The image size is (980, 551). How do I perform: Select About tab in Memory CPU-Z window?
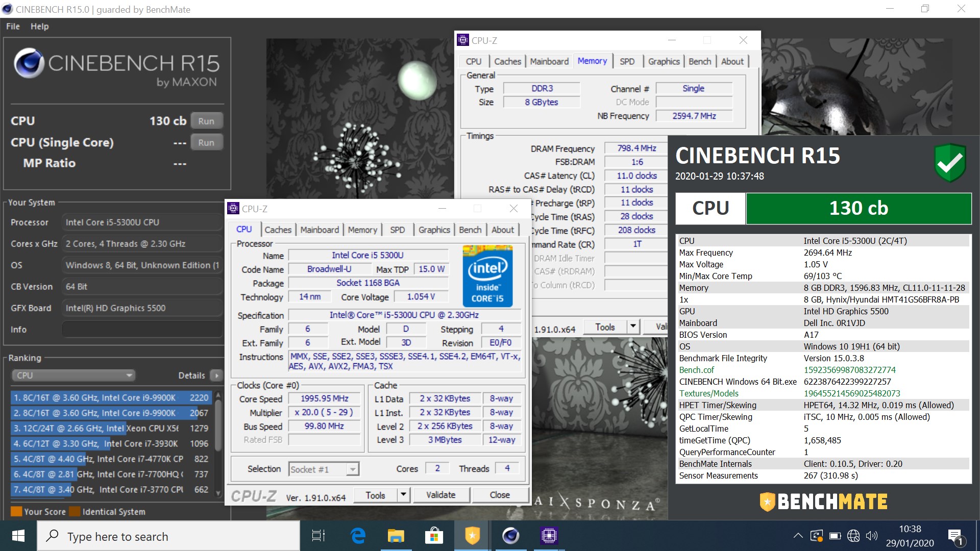pyautogui.click(x=732, y=61)
